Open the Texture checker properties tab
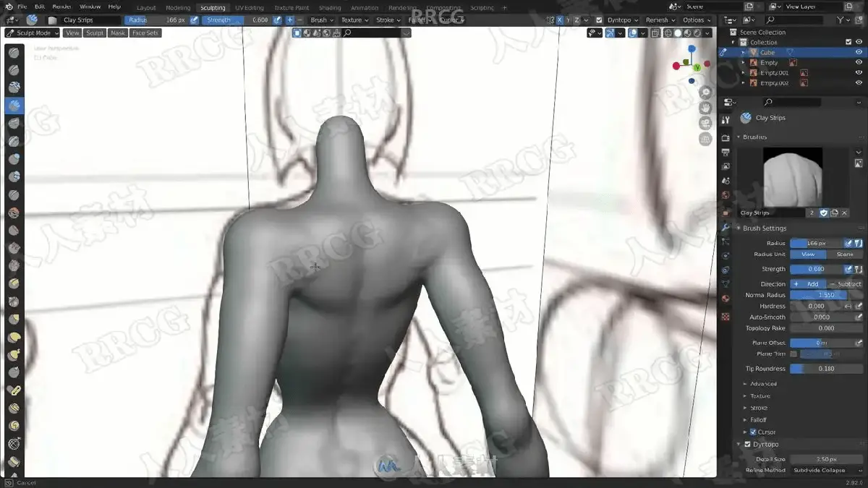This screenshot has width=868, height=488. pos(726,317)
